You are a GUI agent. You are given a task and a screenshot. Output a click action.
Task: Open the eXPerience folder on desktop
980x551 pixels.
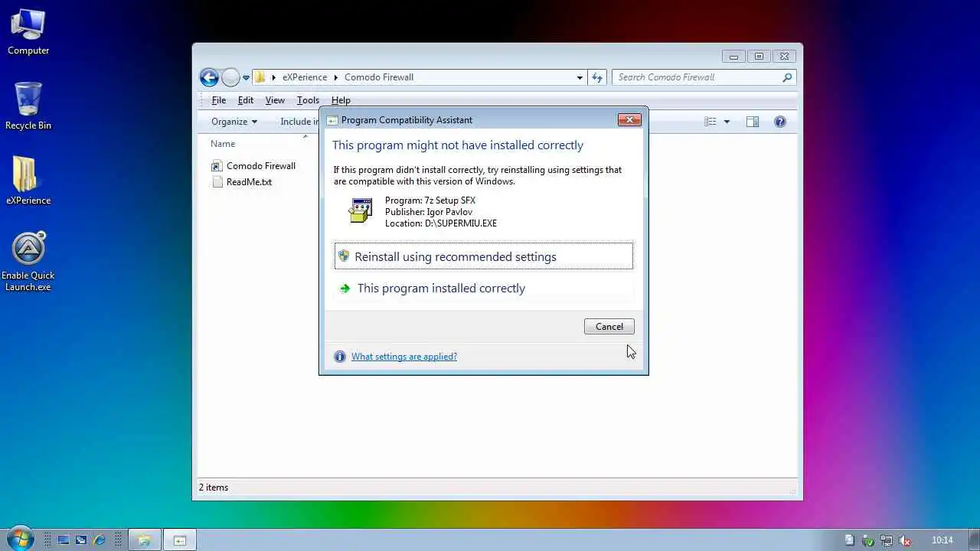(x=28, y=181)
